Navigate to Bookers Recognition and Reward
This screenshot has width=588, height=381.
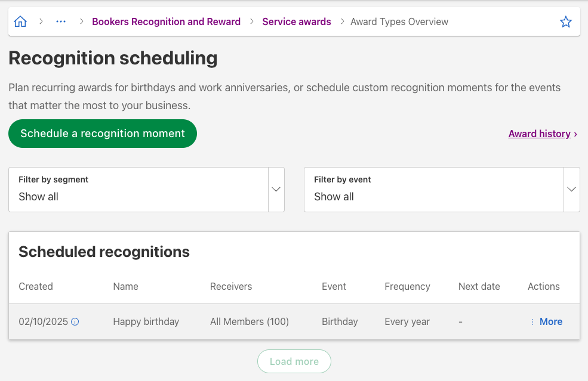pyautogui.click(x=166, y=21)
